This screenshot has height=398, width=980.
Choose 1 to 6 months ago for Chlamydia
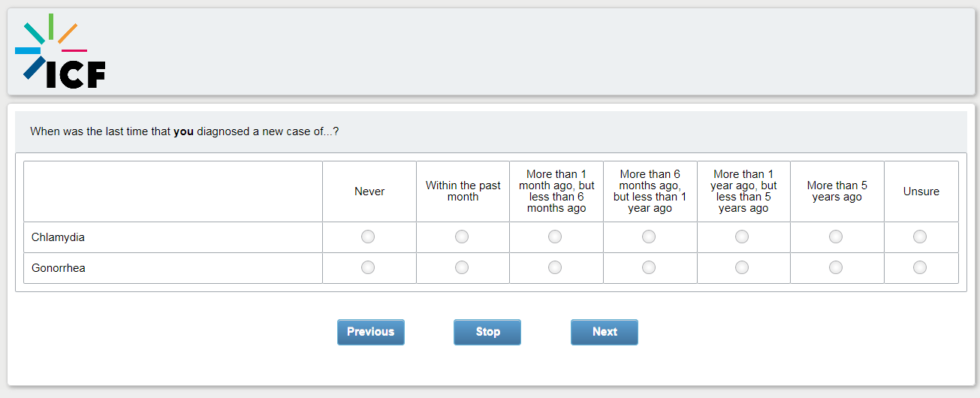click(555, 237)
